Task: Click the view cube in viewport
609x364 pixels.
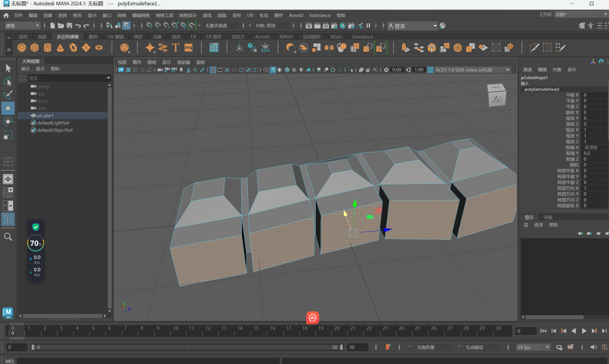Action: pos(497,95)
